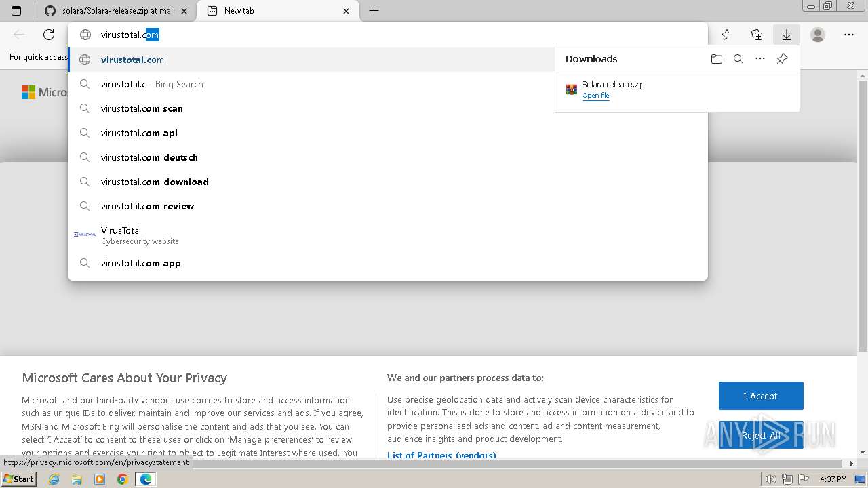The width and height of the screenshot is (868, 488).
Task: Click the Microsoft logo on the page
Action: click(x=44, y=92)
